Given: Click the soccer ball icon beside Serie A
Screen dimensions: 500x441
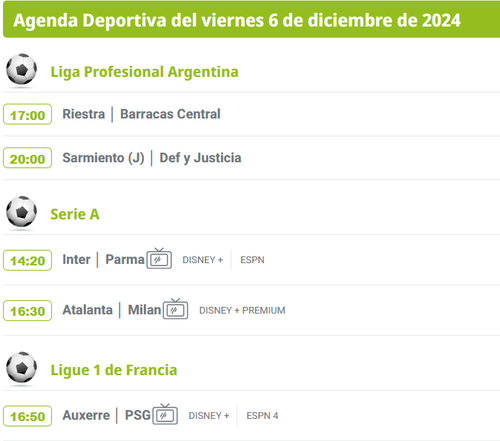Looking at the screenshot, I should tap(21, 212).
